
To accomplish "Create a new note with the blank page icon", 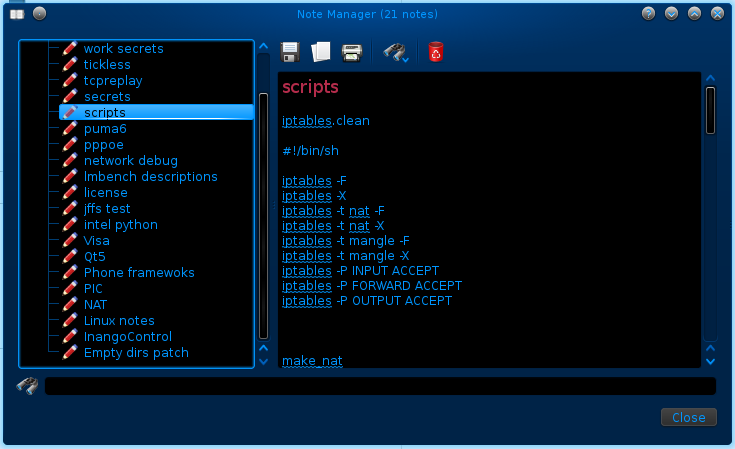I will [321, 52].
